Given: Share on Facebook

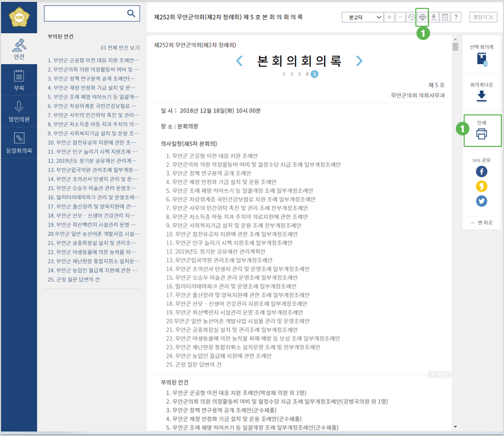Looking at the screenshot, I should click(481, 172).
